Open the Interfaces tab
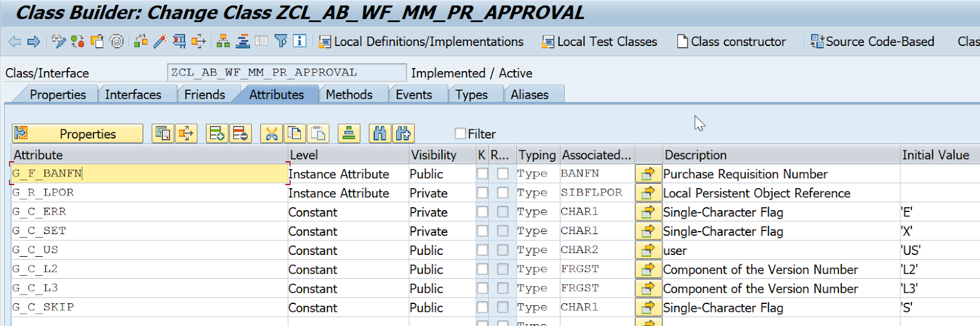The height and width of the screenshot is (326, 980). [x=133, y=94]
